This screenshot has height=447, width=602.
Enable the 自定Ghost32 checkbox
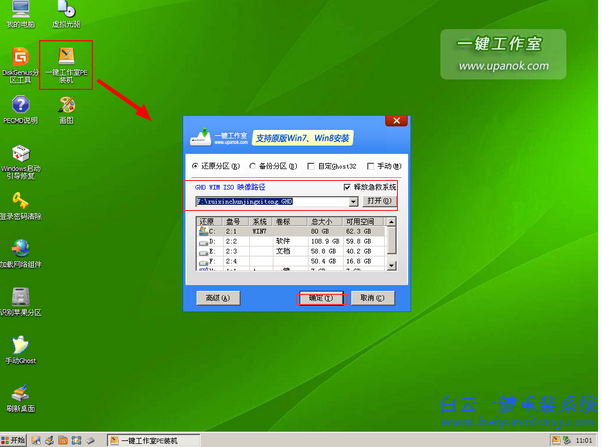(312, 166)
